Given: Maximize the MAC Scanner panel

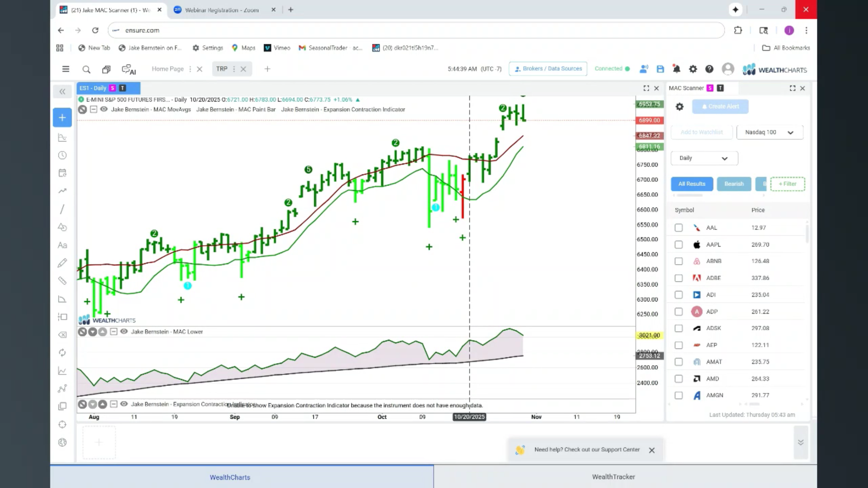Looking at the screenshot, I should (x=793, y=88).
